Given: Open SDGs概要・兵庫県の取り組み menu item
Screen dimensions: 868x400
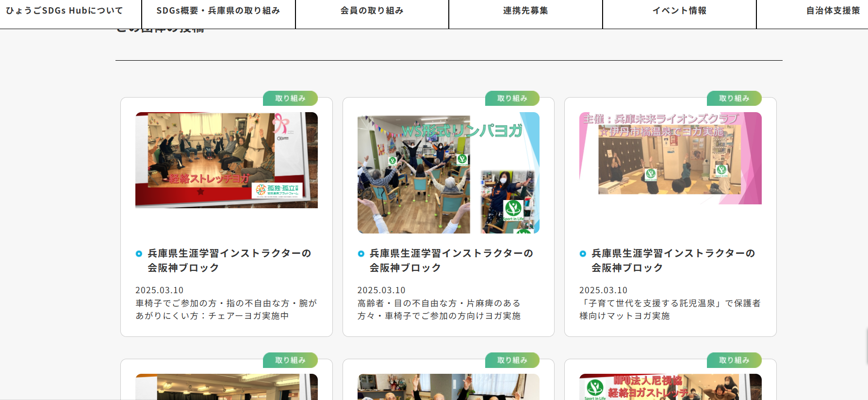Looking at the screenshot, I should pyautogui.click(x=218, y=11).
